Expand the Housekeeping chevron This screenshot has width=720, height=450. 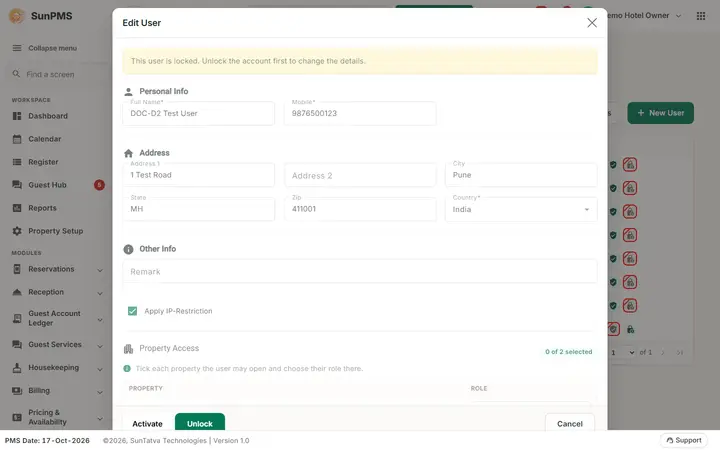100,369
